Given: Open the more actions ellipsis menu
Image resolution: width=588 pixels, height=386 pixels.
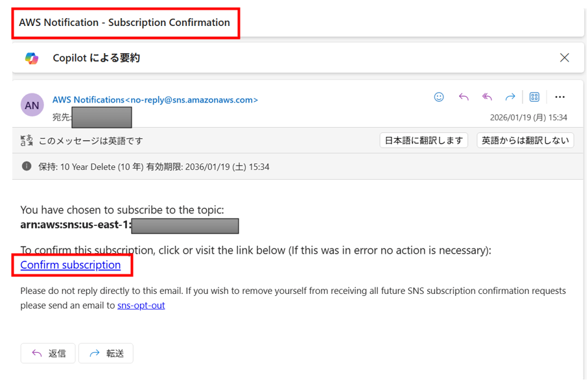Looking at the screenshot, I should [x=560, y=97].
